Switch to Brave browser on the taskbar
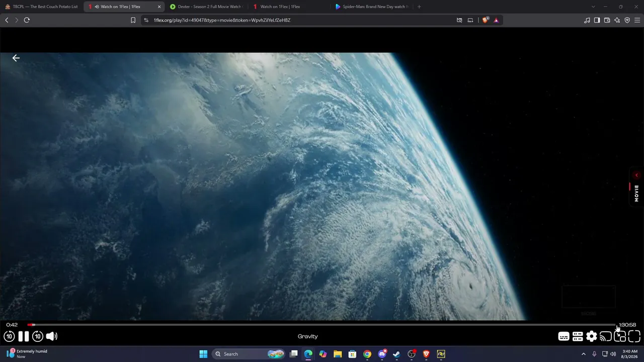The height and width of the screenshot is (362, 644). tap(426, 354)
